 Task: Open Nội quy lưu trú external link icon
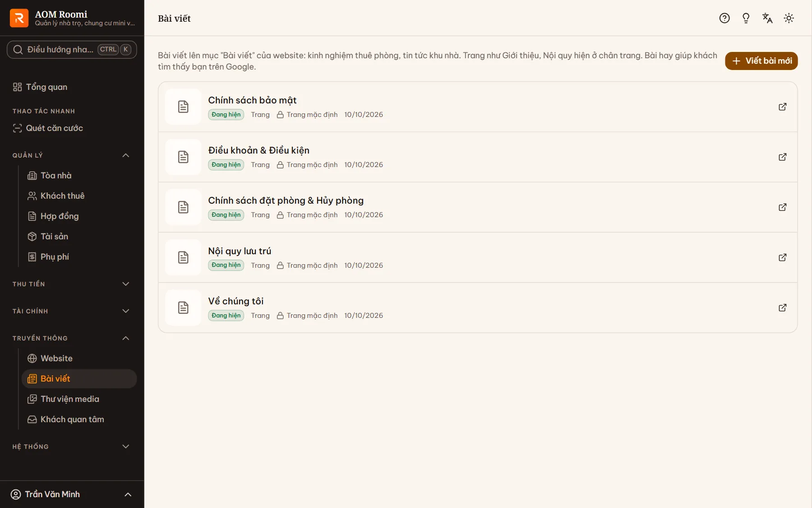pyautogui.click(x=782, y=257)
